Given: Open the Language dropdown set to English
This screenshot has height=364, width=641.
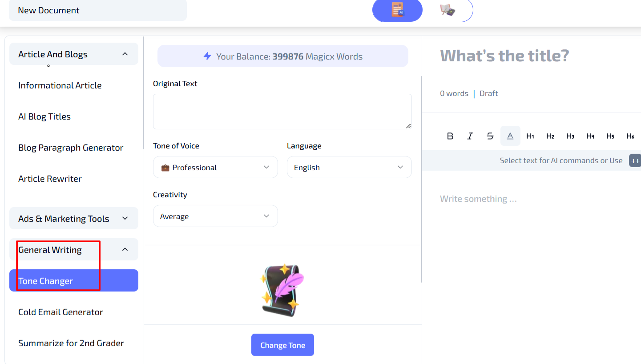Looking at the screenshot, I should coord(349,168).
